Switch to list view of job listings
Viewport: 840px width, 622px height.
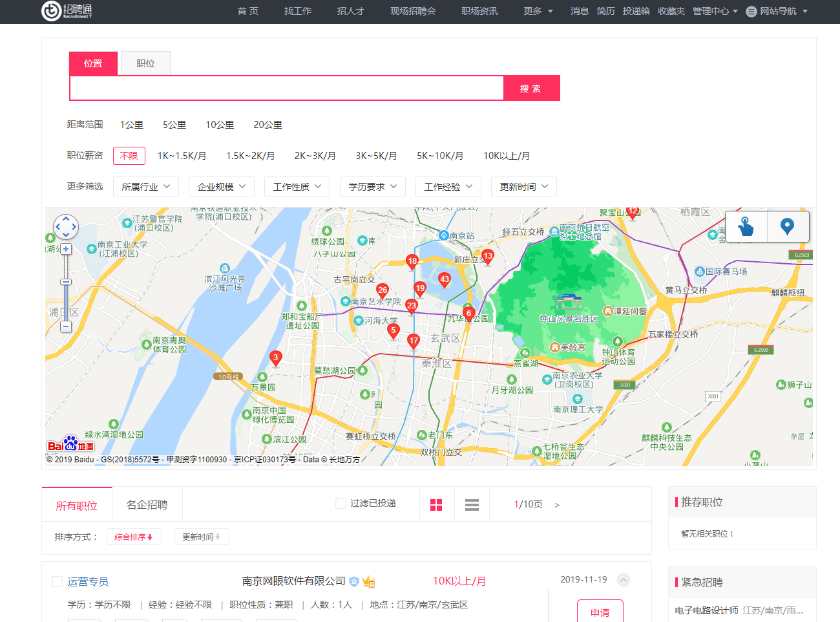coord(472,505)
